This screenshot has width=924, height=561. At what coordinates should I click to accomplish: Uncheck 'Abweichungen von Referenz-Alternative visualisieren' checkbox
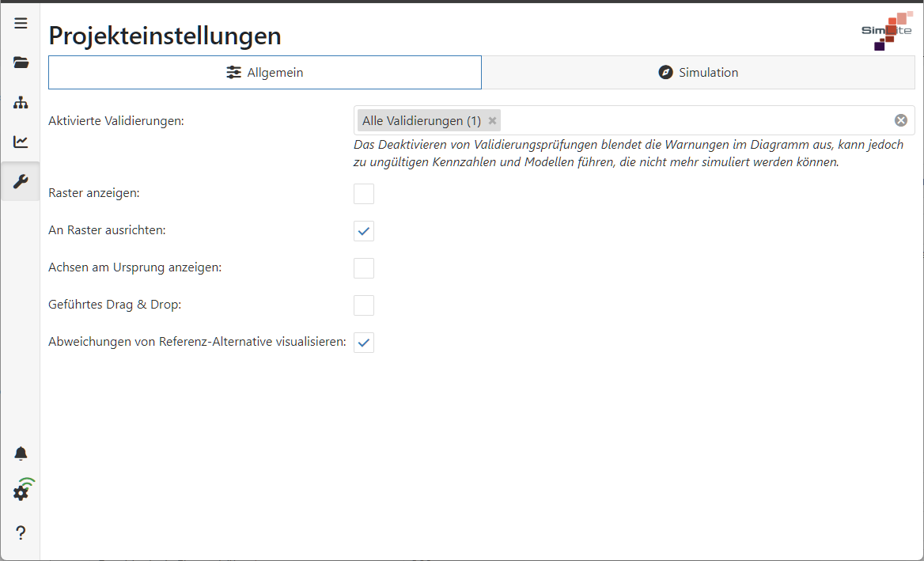(x=364, y=343)
